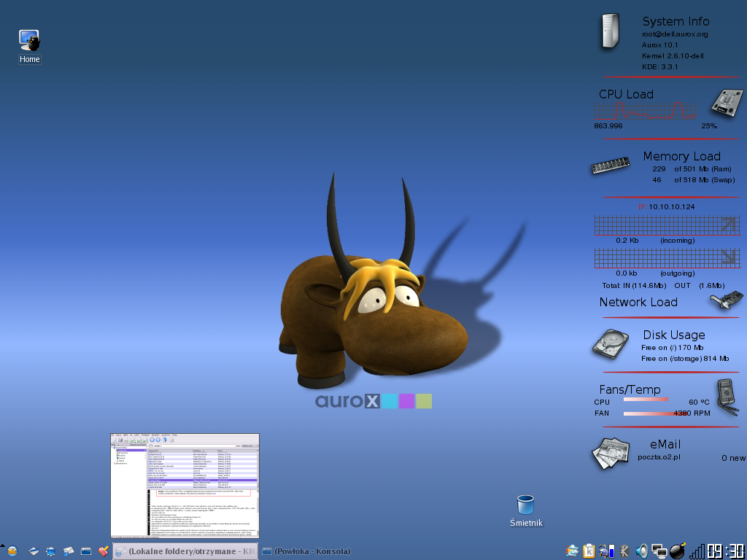Click the 'root@dell.aurox.org' text

(675, 34)
